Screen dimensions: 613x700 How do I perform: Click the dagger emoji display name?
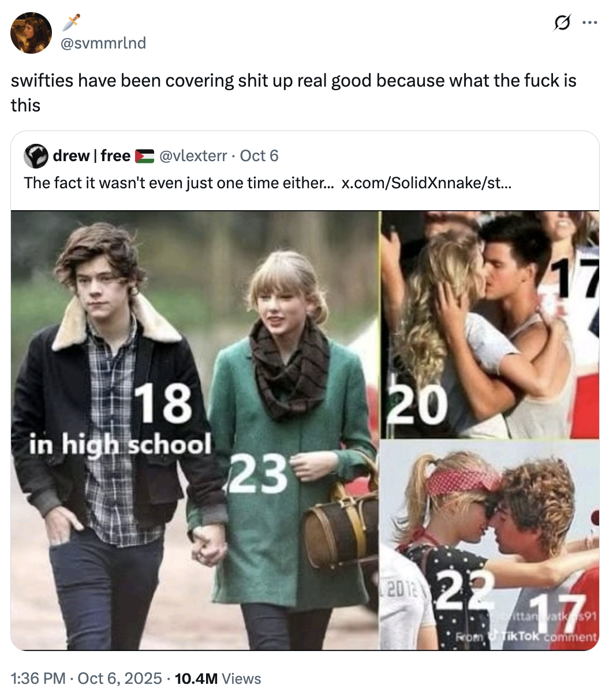[70, 23]
